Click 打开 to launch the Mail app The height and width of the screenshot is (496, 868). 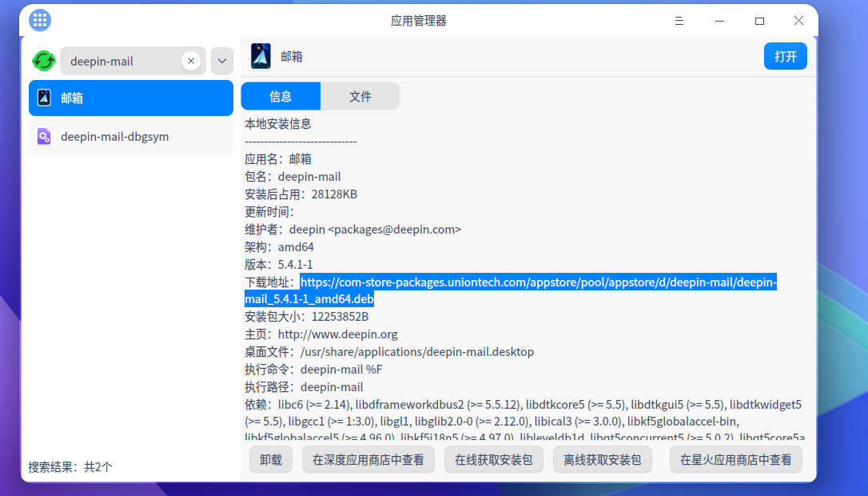coord(785,56)
